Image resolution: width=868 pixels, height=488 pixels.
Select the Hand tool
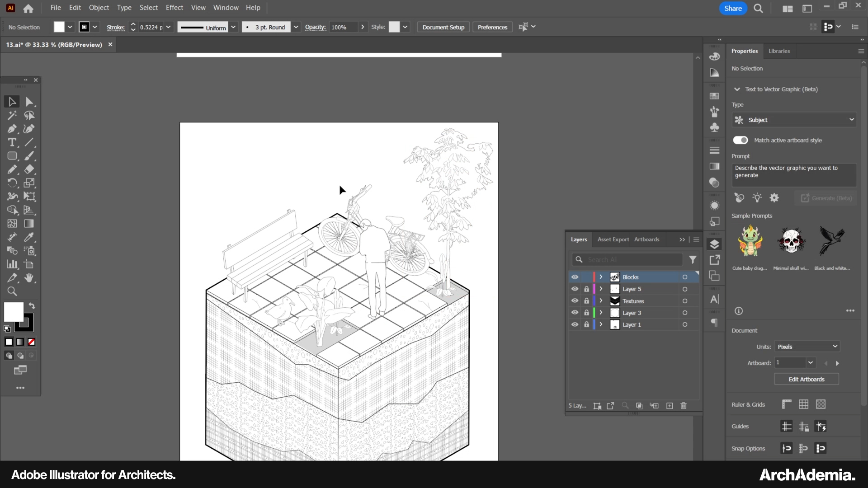29,278
